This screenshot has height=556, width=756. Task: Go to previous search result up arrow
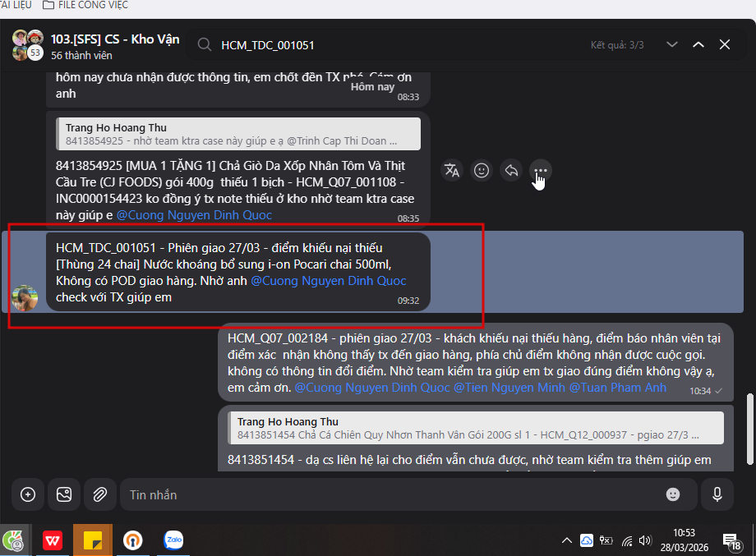pos(698,44)
